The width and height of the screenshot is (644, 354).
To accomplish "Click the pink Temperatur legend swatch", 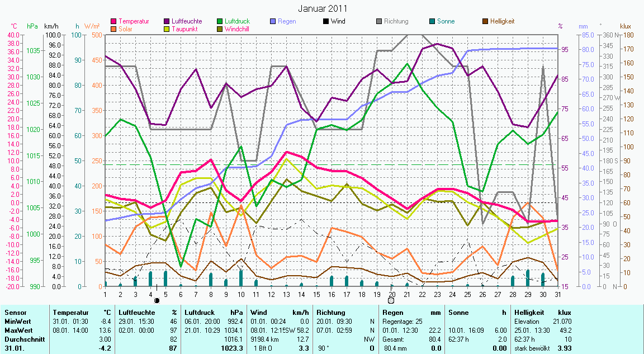I will pyautogui.click(x=114, y=22).
